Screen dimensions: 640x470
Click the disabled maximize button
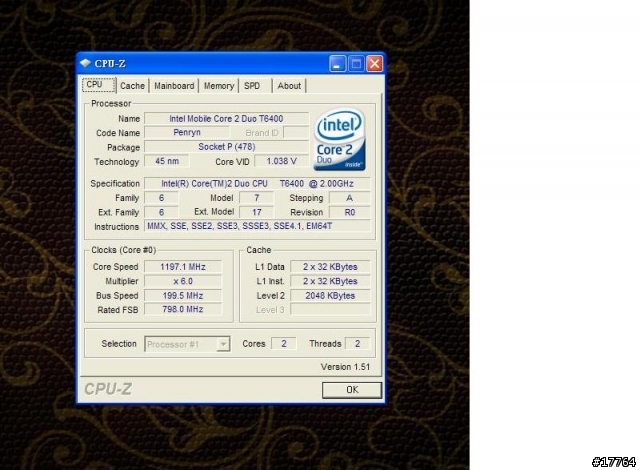click(x=356, y=64)
